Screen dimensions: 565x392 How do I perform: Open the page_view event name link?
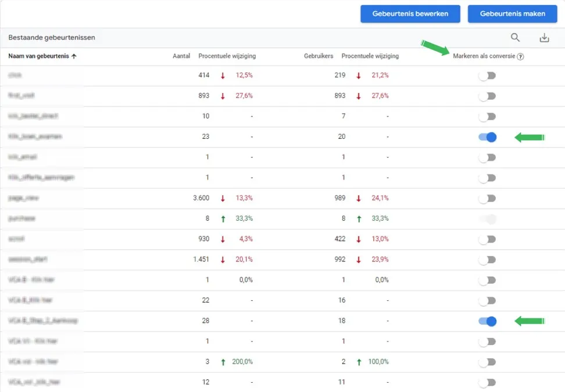(x=24, y=198)
